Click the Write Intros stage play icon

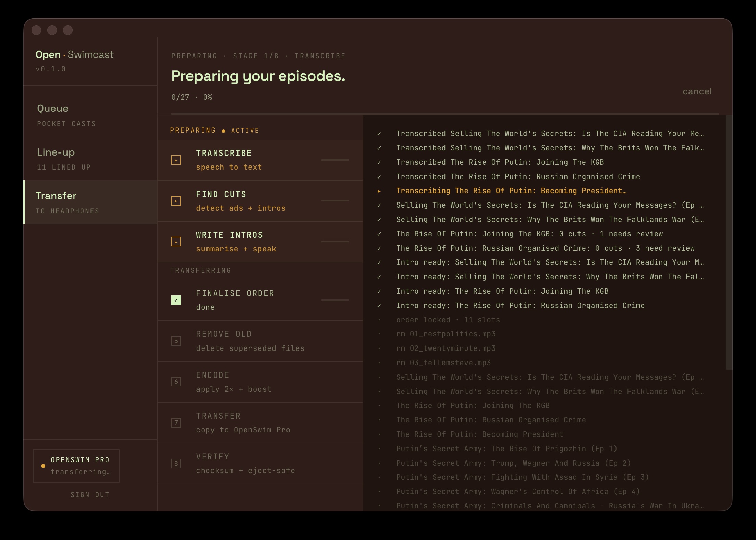click(x=176, y=242)
